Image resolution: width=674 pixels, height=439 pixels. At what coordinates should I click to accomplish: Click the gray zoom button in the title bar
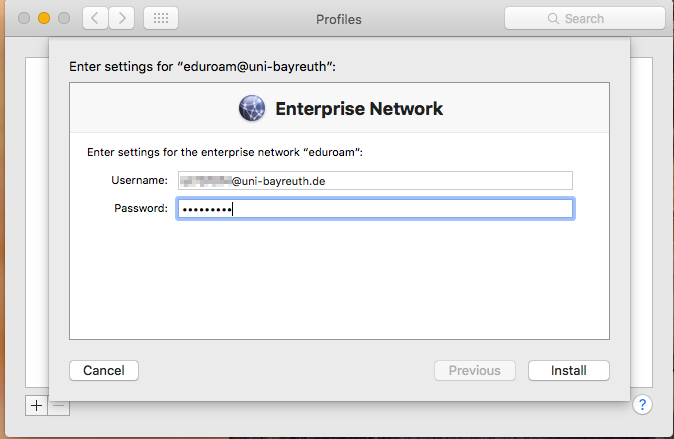pos(64,19)
